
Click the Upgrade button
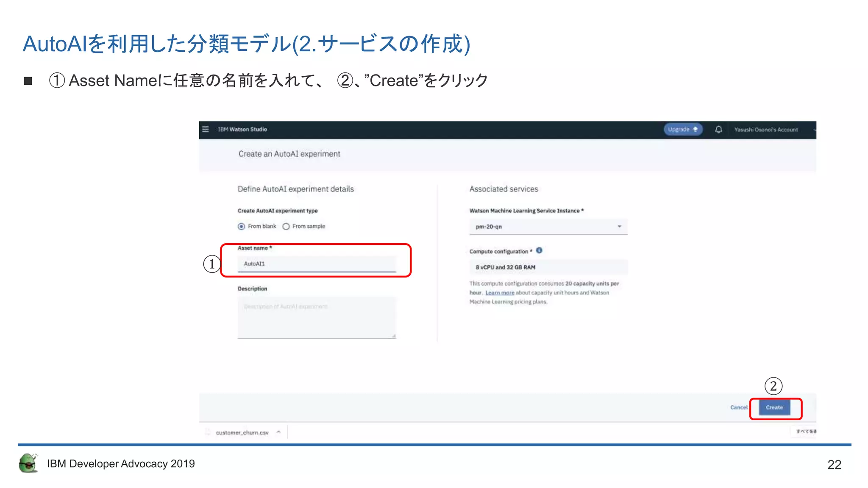[683, 130]
